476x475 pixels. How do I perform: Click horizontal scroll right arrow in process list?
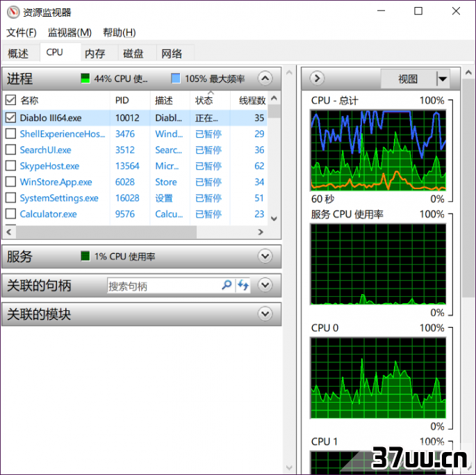point(261,232)
